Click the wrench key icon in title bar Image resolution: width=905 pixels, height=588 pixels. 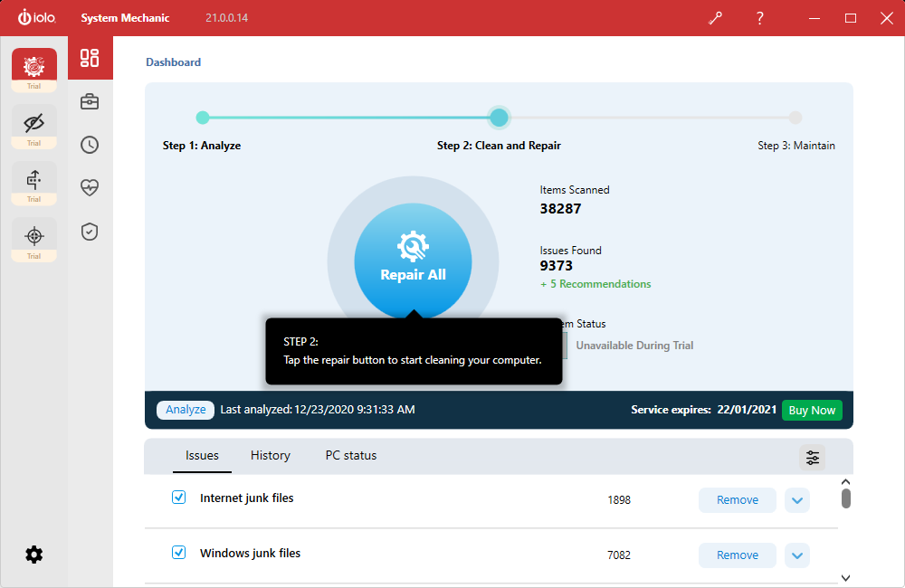[716, 18]
